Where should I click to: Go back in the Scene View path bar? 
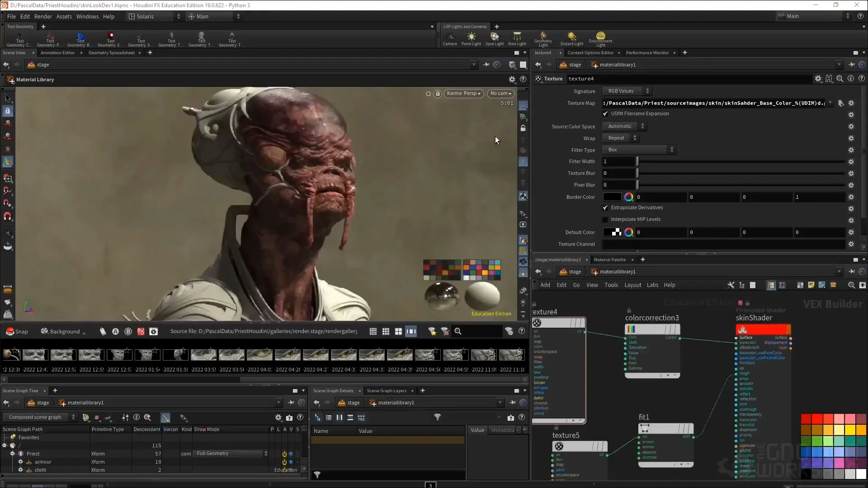[x=6, y=65]
